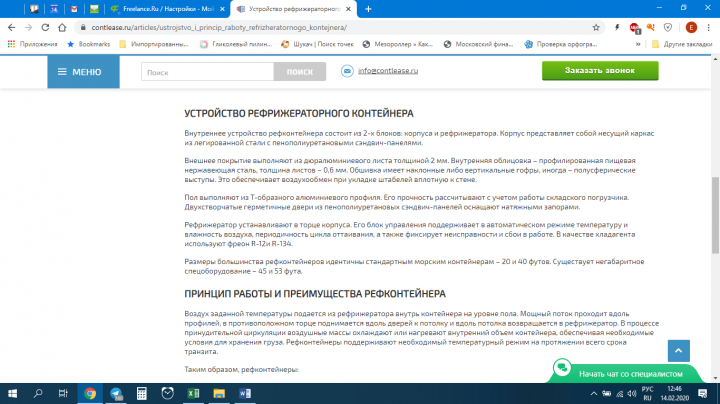Reload the current page
This screenshot has height=404, width=720.
point(45,28)
